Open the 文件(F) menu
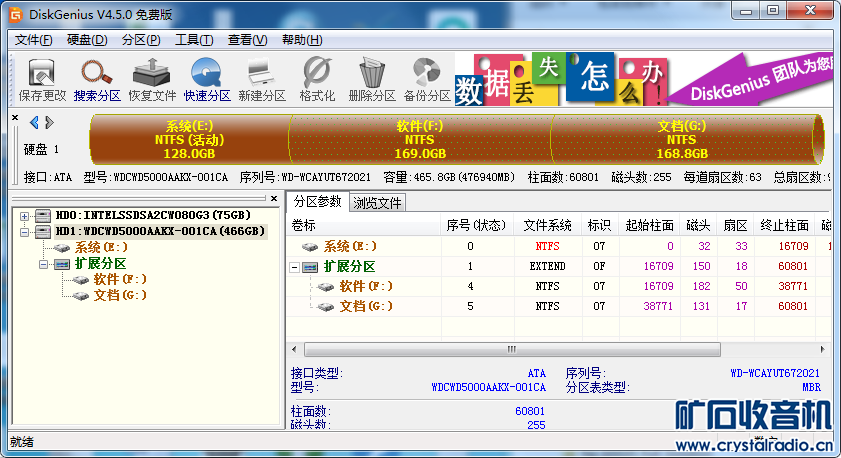The height and width of the screenshot is (458, 841). pos(33,40)
